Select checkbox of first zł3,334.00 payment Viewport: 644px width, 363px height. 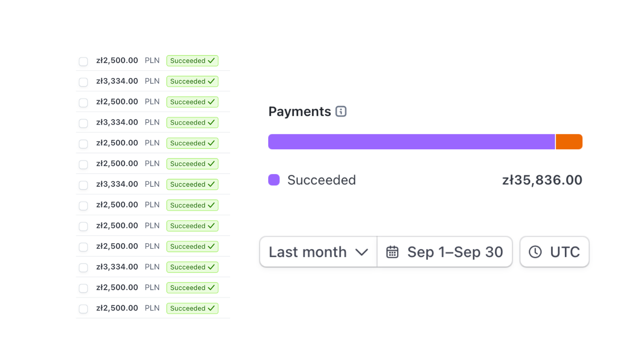[x=83, y=82]
